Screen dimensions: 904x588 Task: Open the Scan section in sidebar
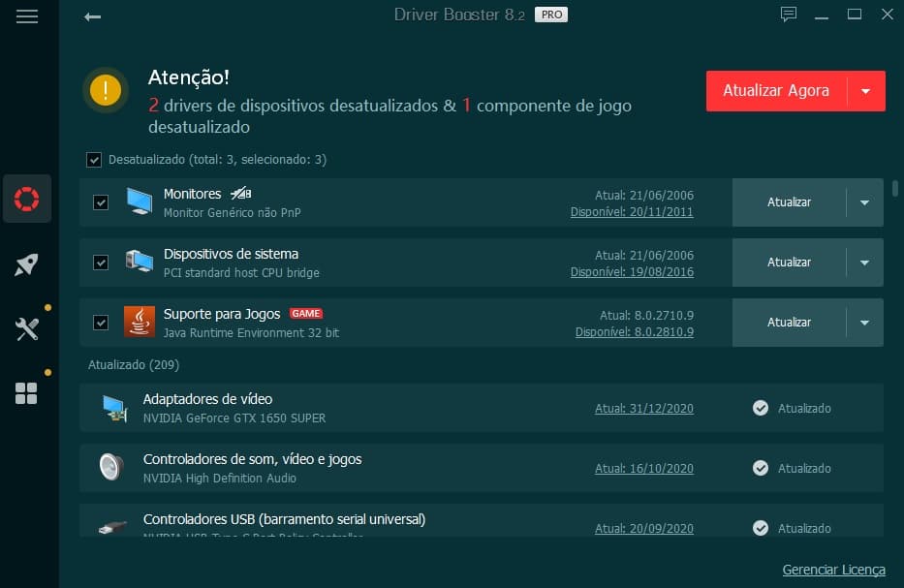[x=26, y=199]
